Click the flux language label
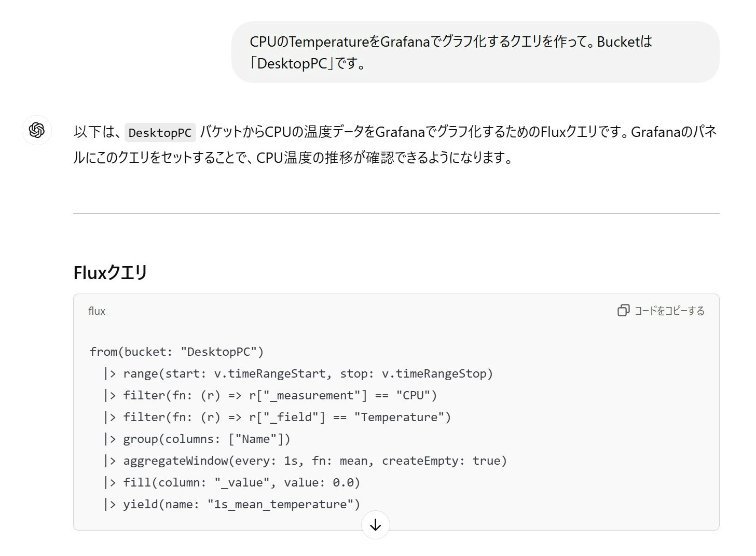 pyautogui.click(x=97, y=311)
